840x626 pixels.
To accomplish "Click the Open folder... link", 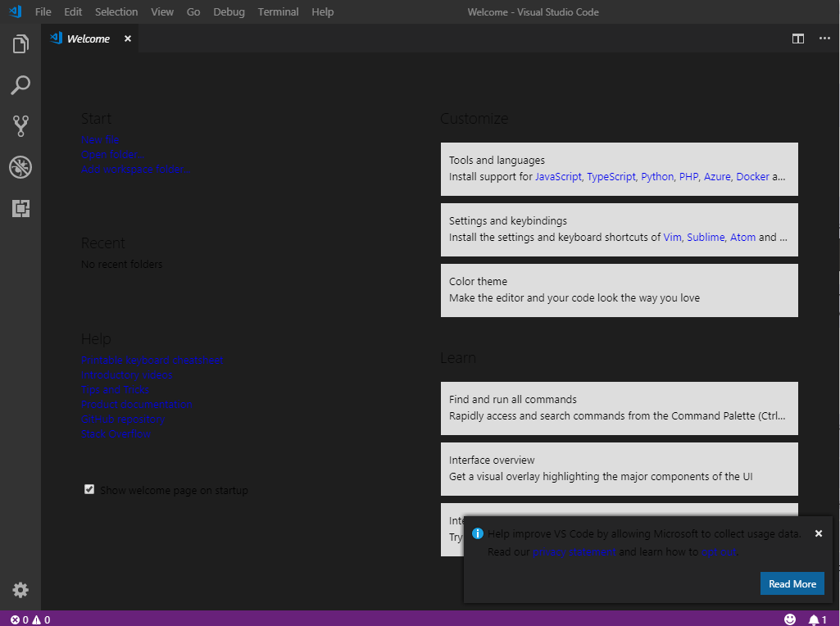I will tap(112, 155).
